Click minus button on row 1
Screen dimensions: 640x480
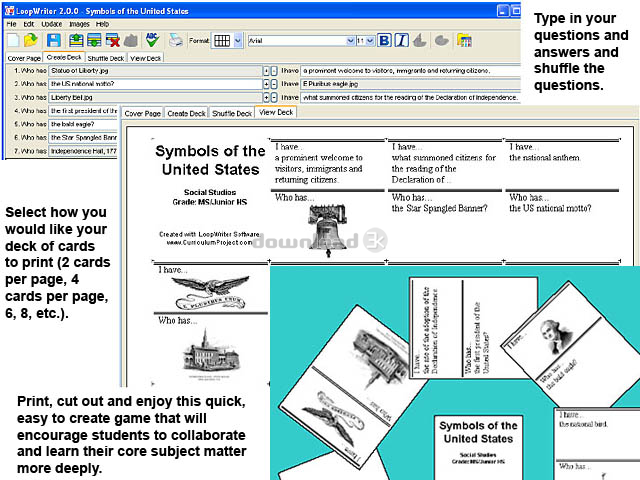point(274,71)
